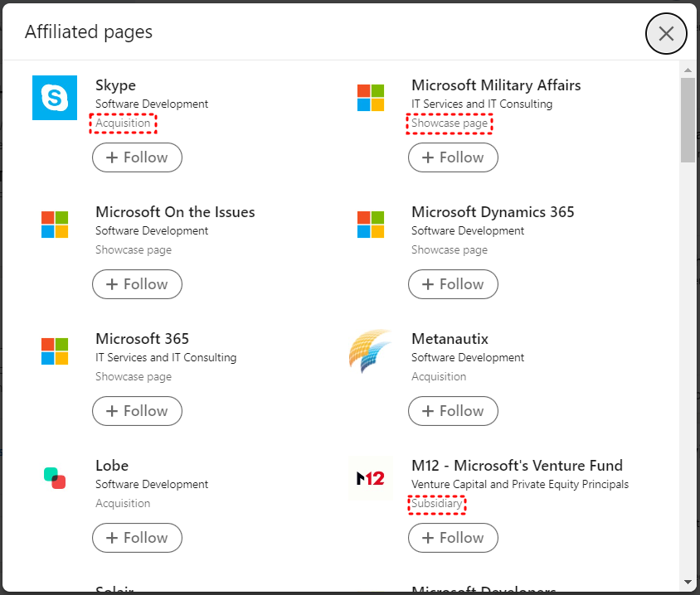700x595 pixels.
Task: Click the scrollbar down arrow
Action: [x=688, y=582]
